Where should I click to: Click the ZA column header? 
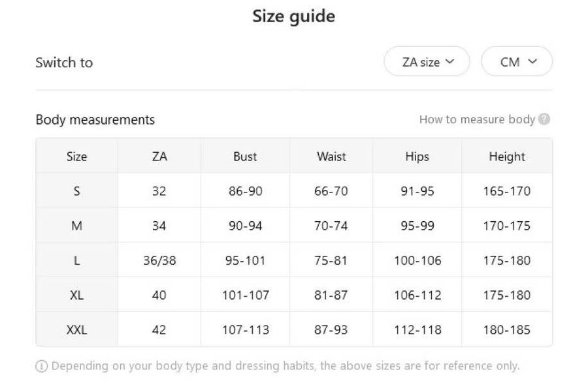[x=159, y=157]
